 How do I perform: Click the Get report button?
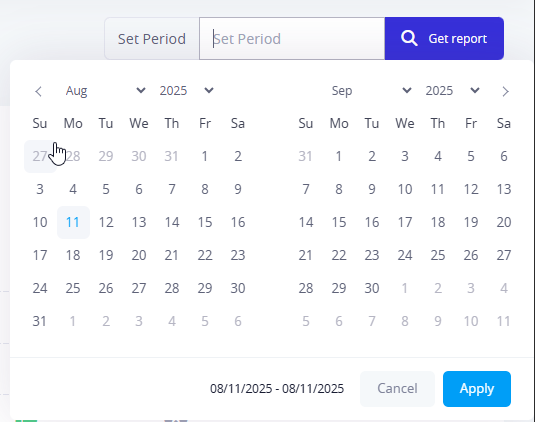444,39
